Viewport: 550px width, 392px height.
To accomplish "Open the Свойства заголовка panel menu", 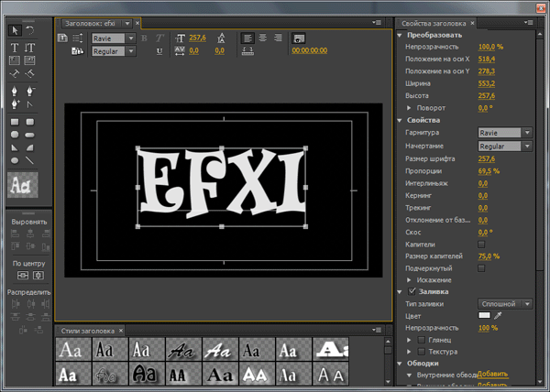I will [528, 22].
